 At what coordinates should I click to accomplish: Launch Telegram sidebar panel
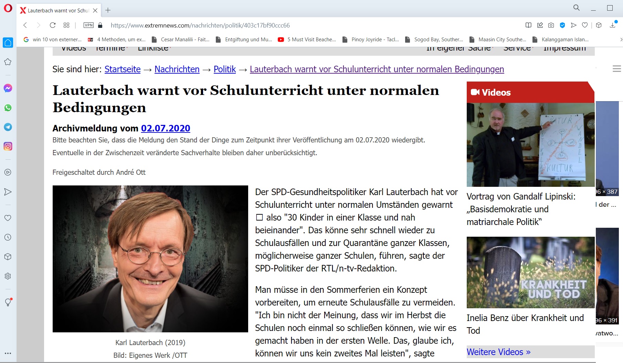(8, 127)
